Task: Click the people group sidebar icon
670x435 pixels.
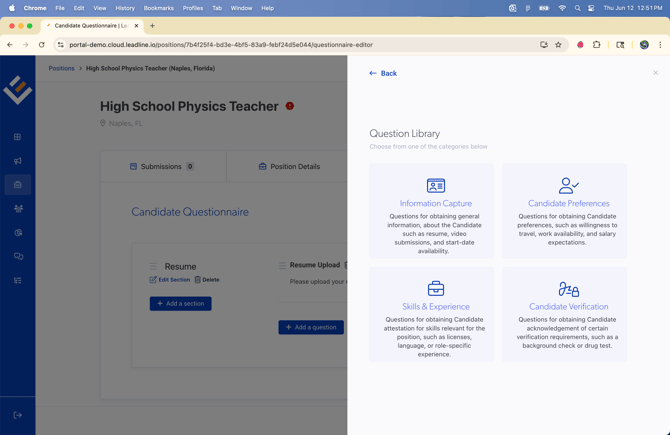Action: coord(18,209)
